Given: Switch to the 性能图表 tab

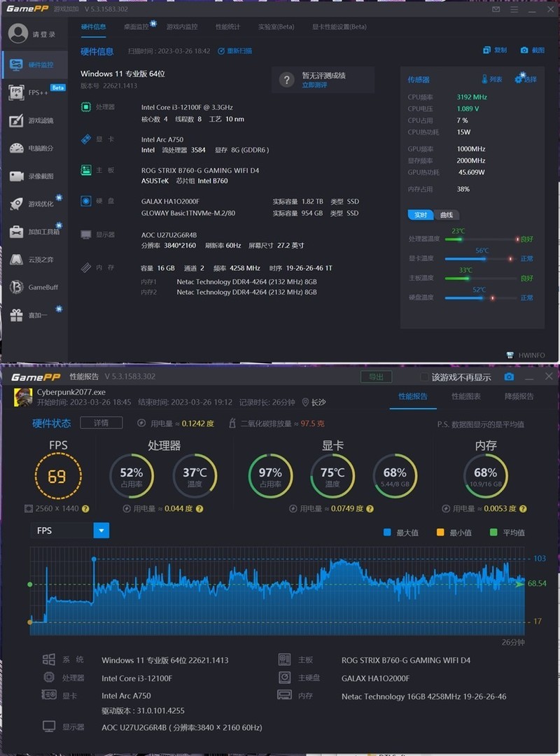Looking at the screenshot, I should [x=466, y=397].
